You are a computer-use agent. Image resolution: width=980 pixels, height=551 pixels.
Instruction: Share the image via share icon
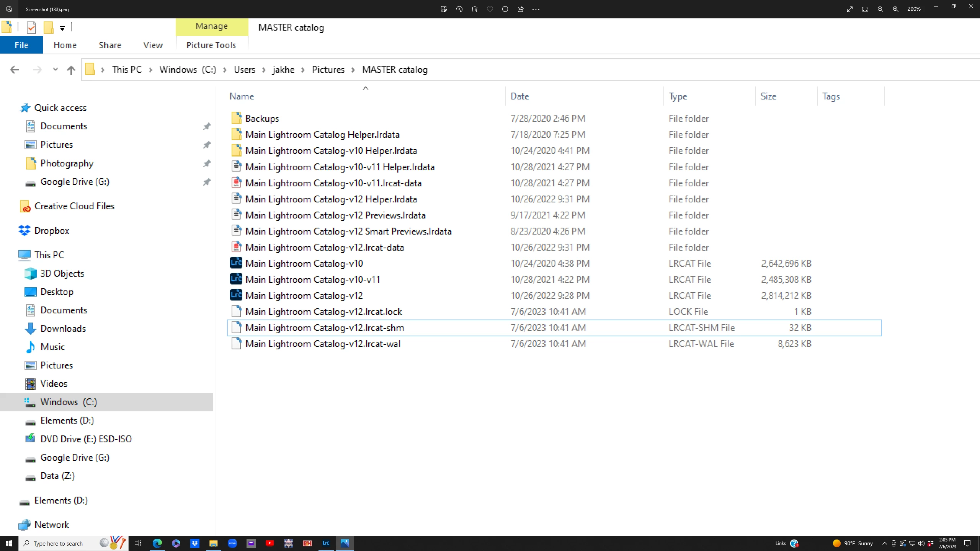tap(521, 9)
